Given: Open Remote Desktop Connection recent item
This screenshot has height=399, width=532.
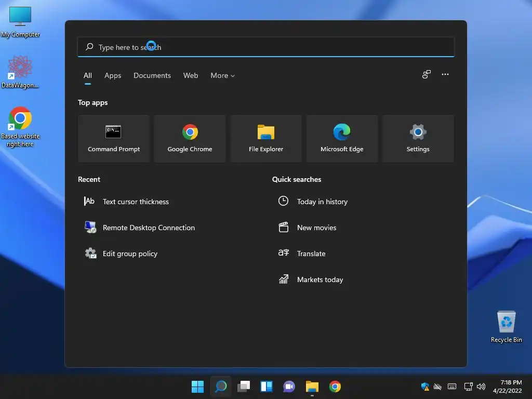Looking at the screenshot, I should [x=139, y=228].
